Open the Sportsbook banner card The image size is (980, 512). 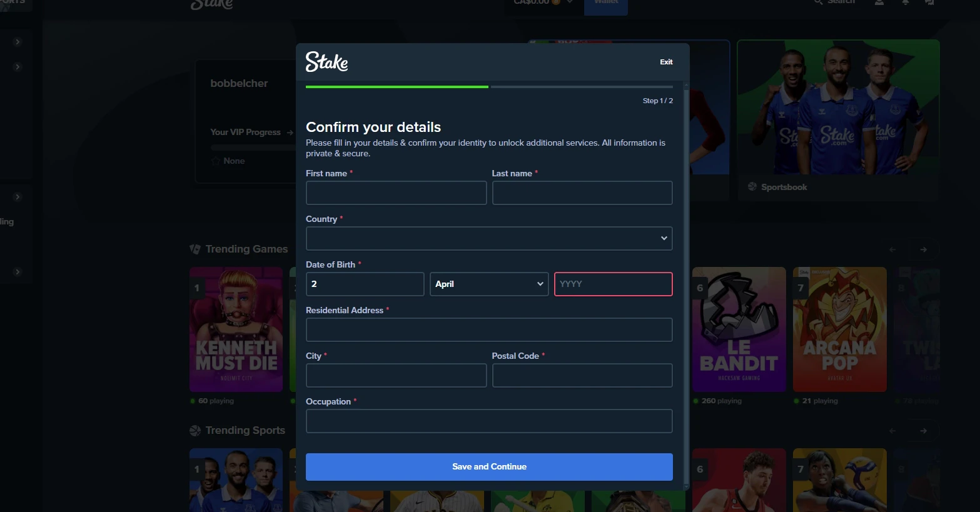tap(838, 120)
